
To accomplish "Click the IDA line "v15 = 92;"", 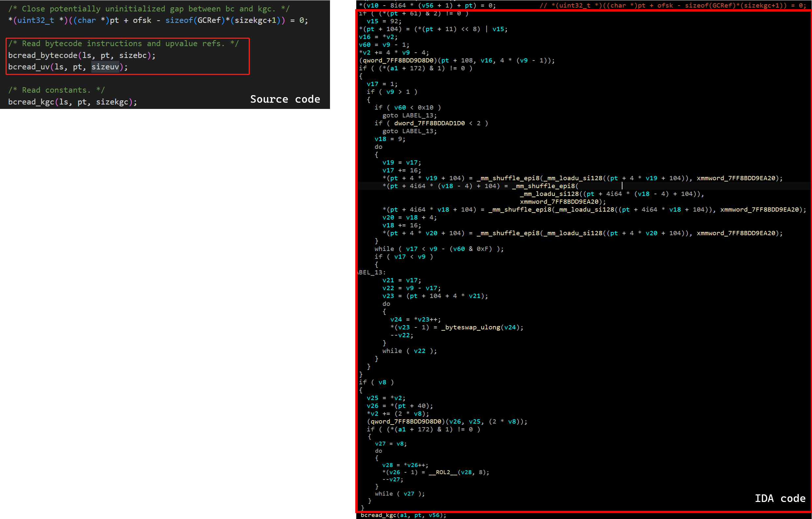I will (x=384, y=21).
